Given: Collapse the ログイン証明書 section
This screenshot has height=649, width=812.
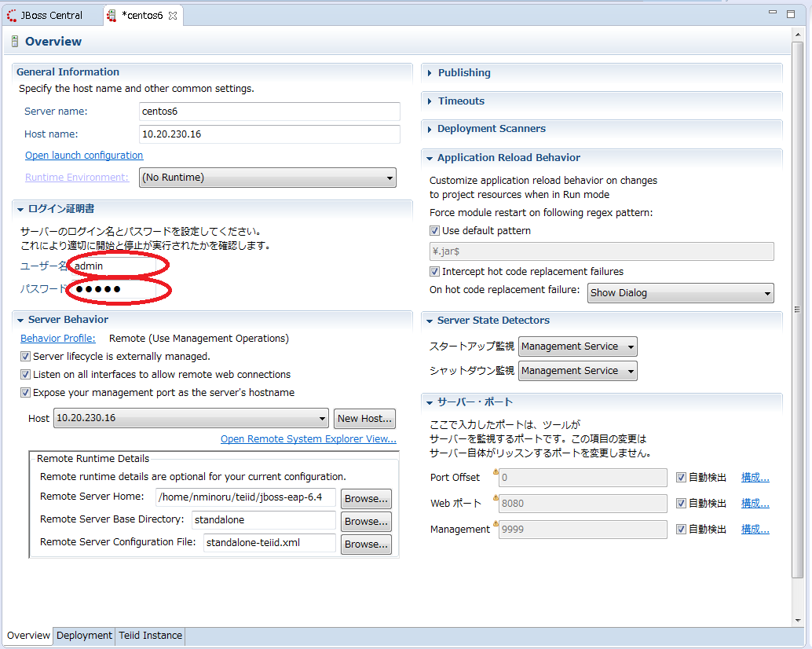Looking at the screenshot, I should (20, 209).
